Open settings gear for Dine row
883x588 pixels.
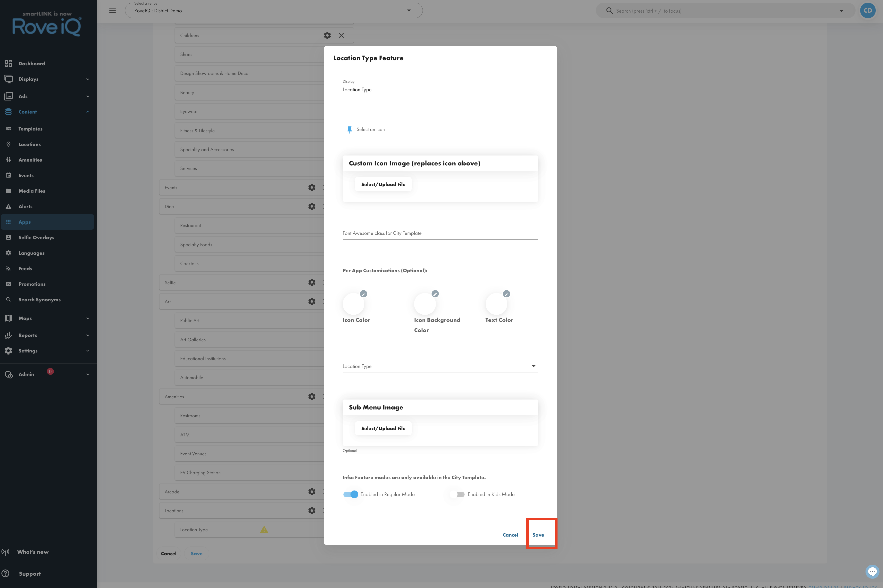(312, 206)
